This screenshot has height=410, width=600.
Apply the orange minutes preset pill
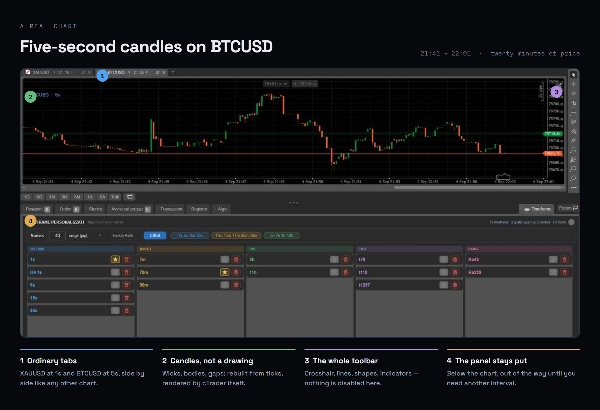click(236, 235)
